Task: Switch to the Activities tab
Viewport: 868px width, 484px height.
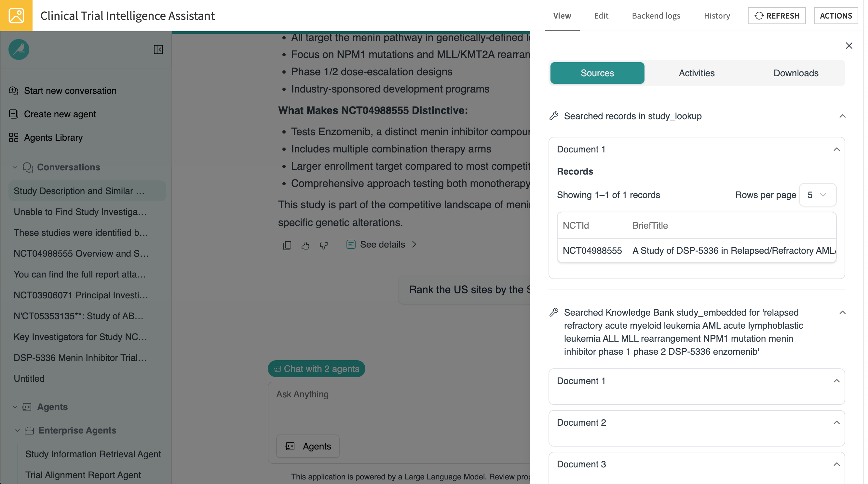Action: pos(697,73)
